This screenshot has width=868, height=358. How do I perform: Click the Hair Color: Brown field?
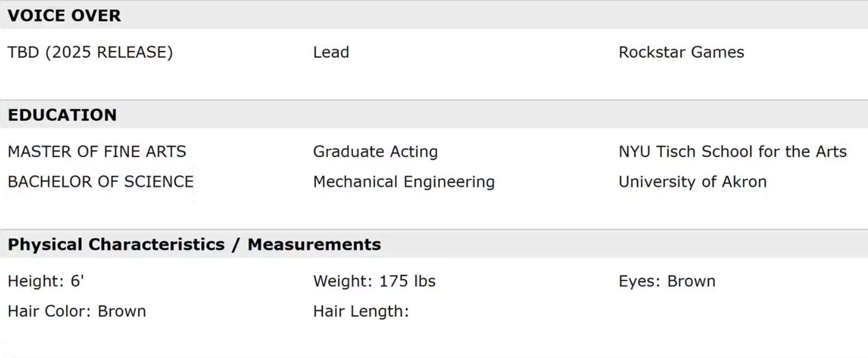click(77, 311)
